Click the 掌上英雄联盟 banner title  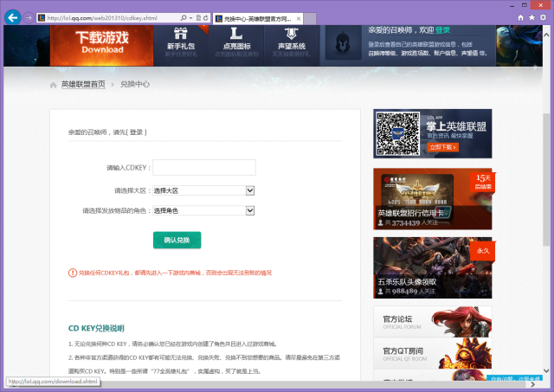click(x=456, y=126)
